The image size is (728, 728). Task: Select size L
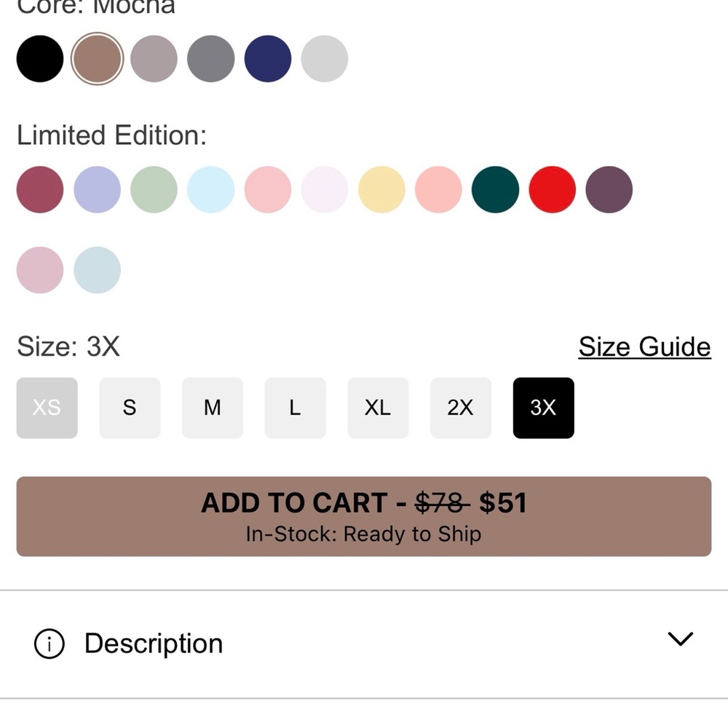click(296, 408)
